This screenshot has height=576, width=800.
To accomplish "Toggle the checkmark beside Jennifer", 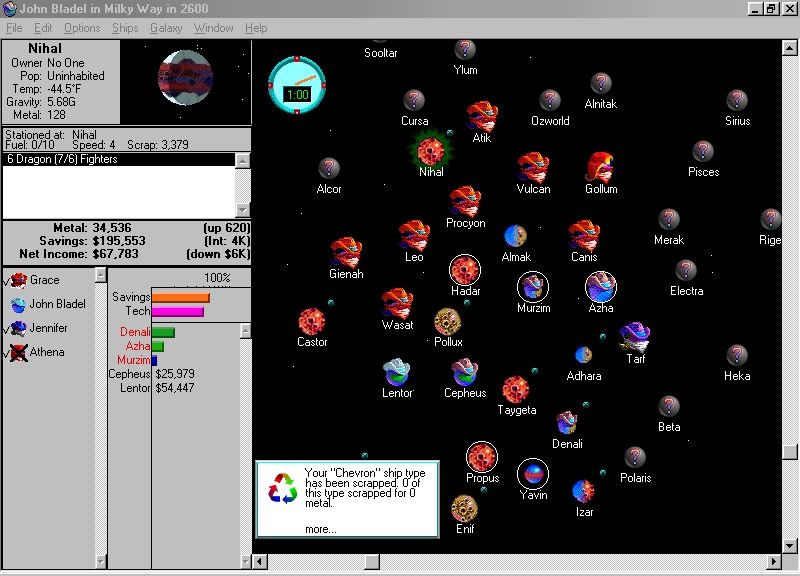I will pyautogui.click(x=6, y=328).
